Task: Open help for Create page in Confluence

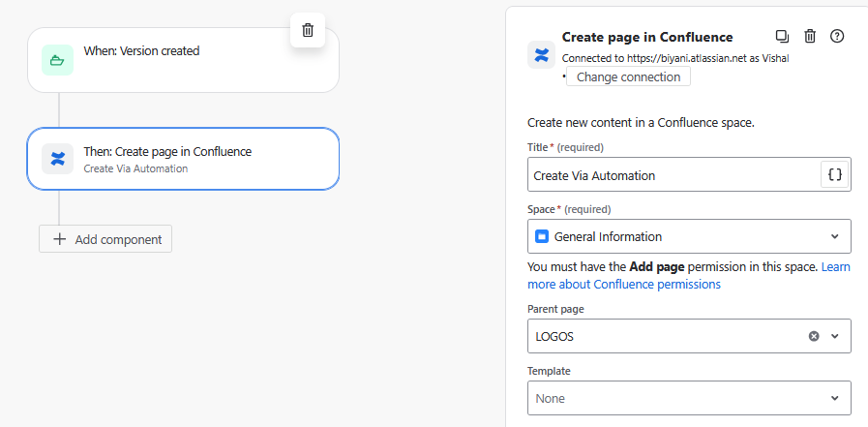Action: point(838,37)
